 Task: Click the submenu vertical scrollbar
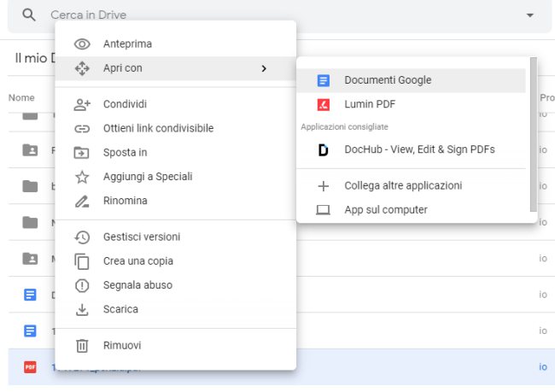coord(534,135)
